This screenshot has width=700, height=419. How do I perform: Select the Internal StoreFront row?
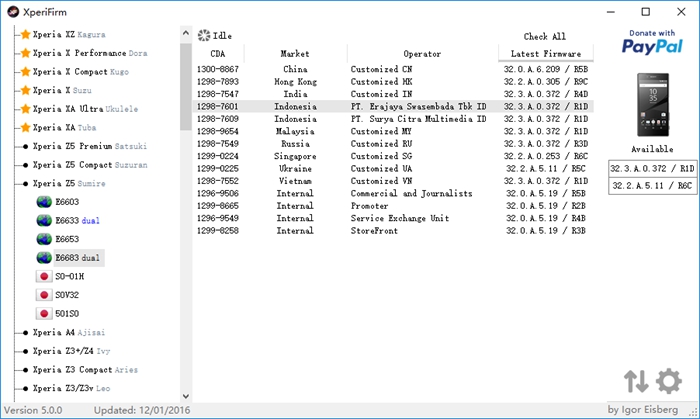click(x=393, y=231)
